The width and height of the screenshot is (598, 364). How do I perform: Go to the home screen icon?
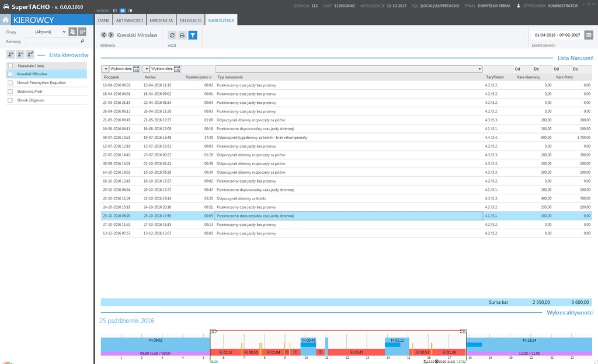coord(6,20)
